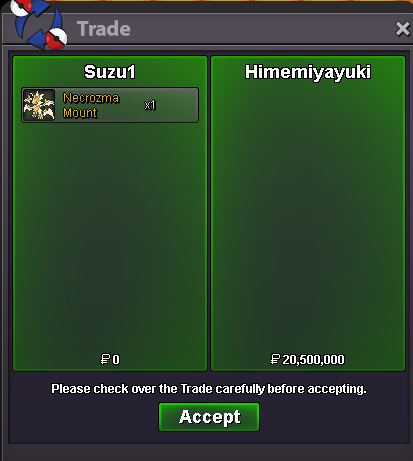Click the Pokédollar symbol beside 20,500,000

(x=275, y=359)
